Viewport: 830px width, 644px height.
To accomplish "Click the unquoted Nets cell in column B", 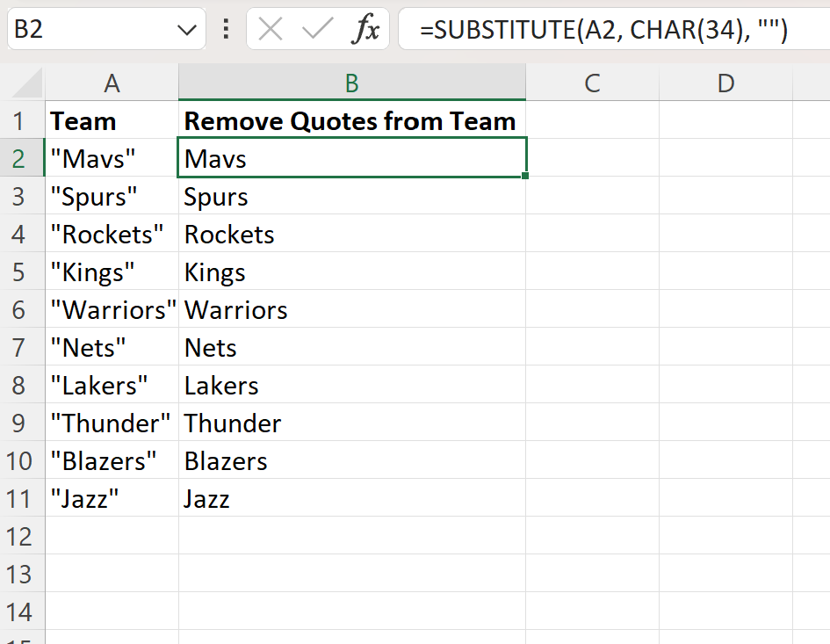I will [x=352, y=347].
